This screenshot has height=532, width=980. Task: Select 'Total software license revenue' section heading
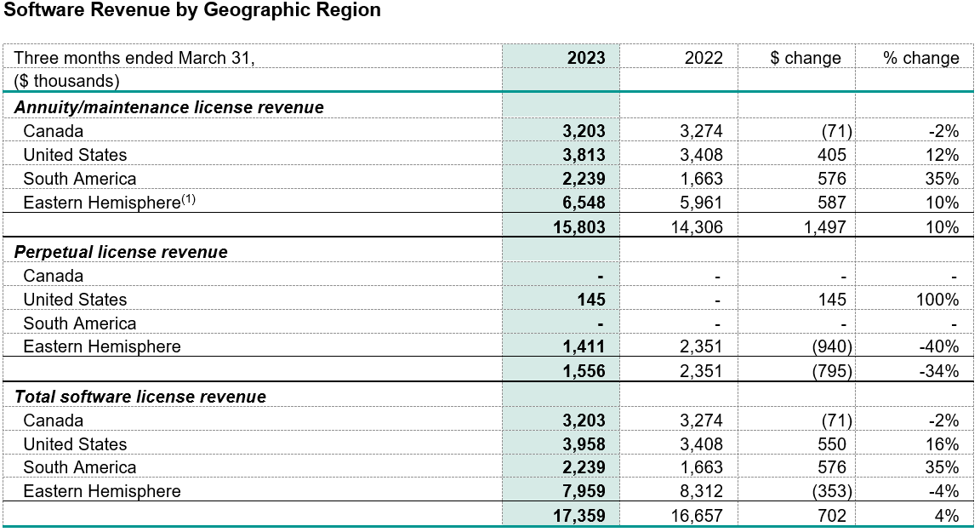pyautogui.click(x=140, y=397)
